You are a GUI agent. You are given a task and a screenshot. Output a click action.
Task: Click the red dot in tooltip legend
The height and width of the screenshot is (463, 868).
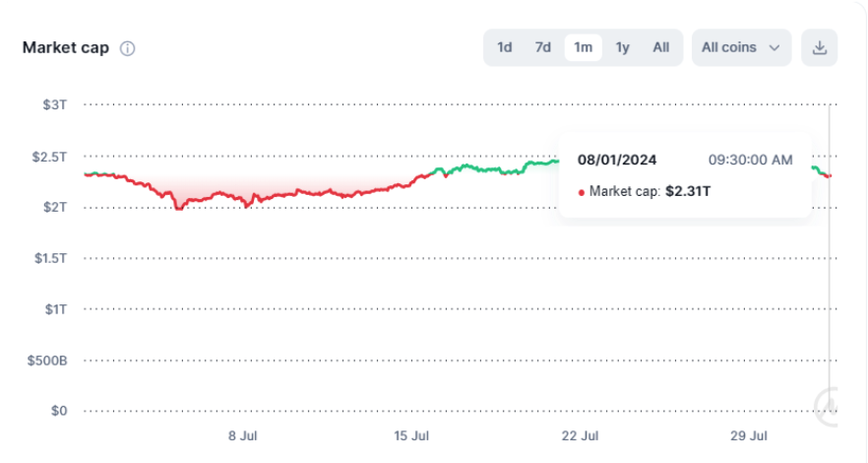click(x=581, y=192)
